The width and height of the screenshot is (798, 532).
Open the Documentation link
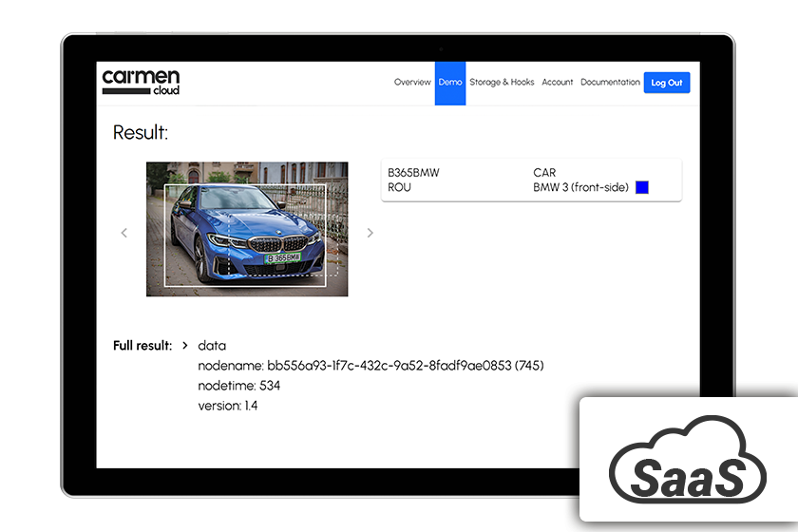click(x=610, y=83)
